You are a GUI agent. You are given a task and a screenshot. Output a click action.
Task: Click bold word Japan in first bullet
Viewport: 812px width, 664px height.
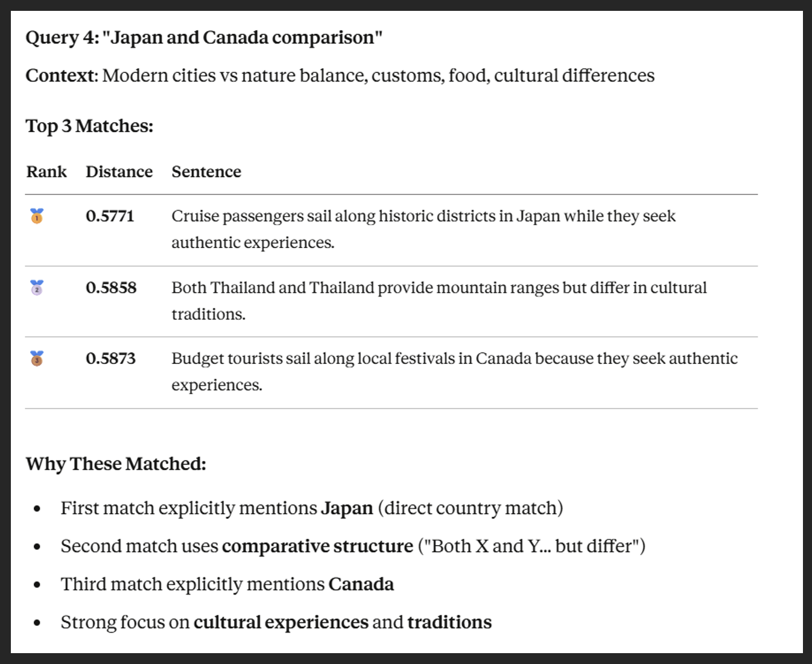coord(346,508)
